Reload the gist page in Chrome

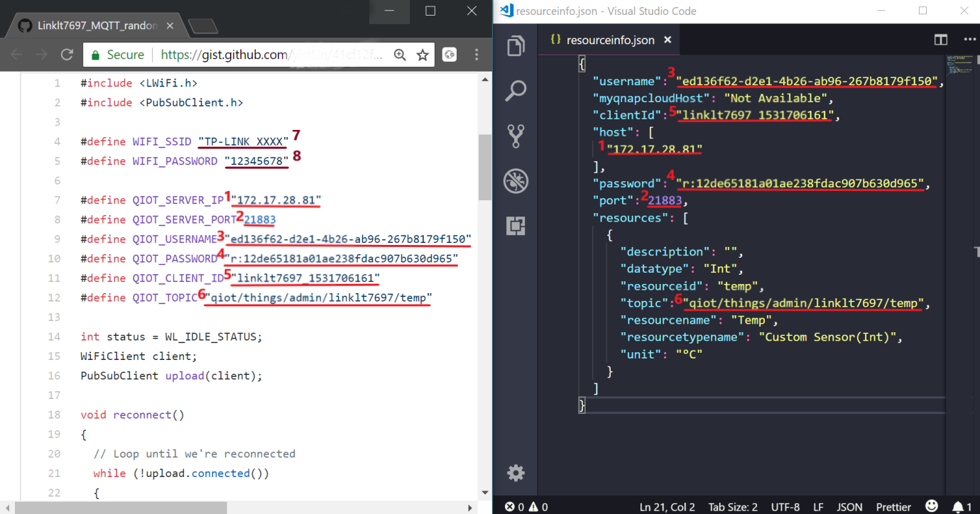point(67,55)
